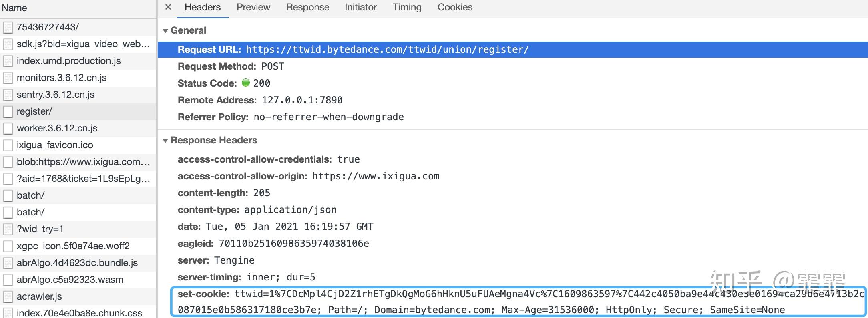Click the file icon for register/
This screenshot has width=868, height=318.
[x=8, y=111]
